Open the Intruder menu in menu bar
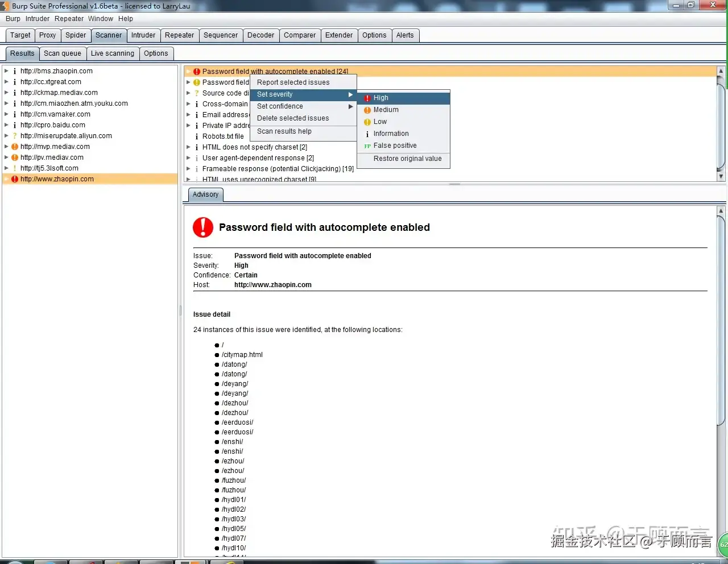This screenshot has width=728, height=564. [38, 19]
